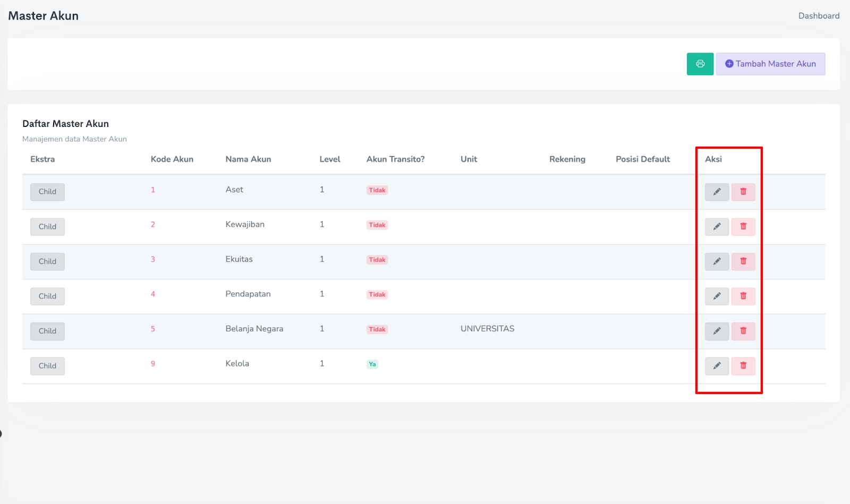Delete the Pendapatan account row
Image resolution: width=850 pixels, height=504 pixels.
[x=743, y=296]
